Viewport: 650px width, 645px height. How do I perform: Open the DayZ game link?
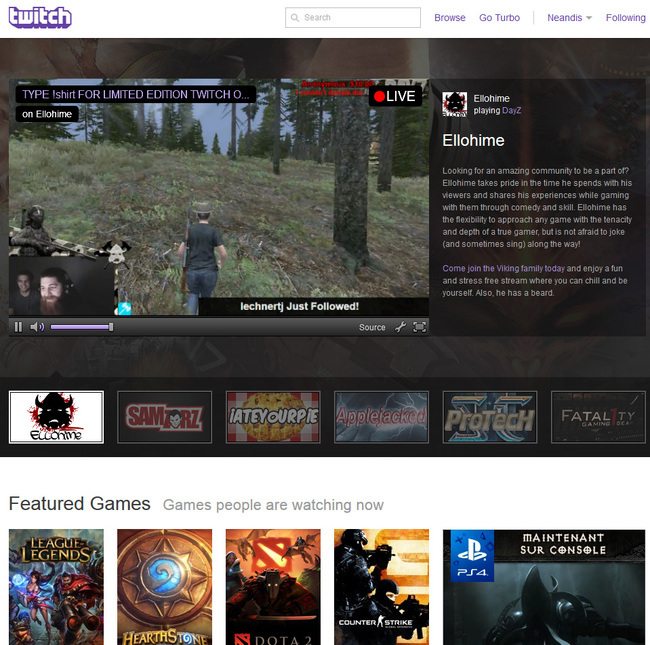[512, 111]
